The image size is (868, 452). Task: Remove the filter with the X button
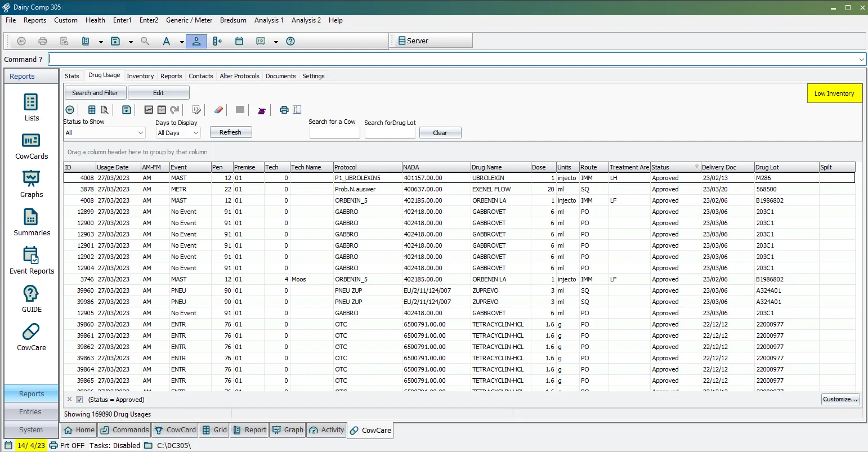pos(69,399)
